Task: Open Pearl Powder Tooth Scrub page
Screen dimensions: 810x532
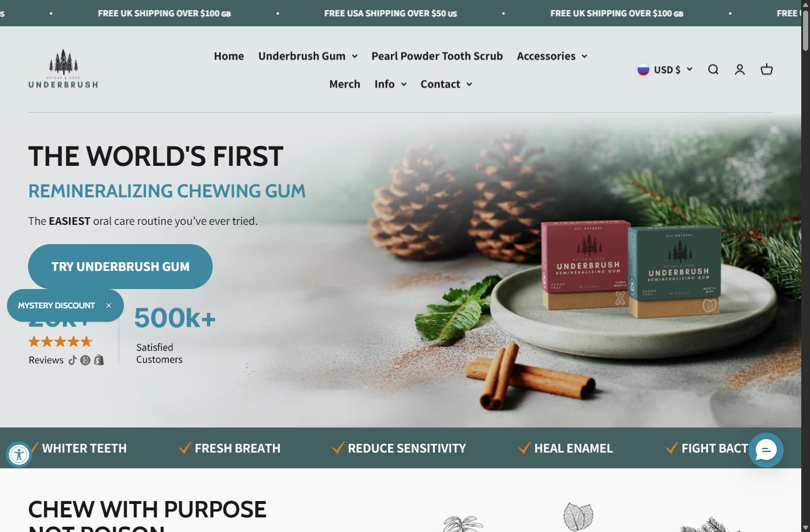Action: click(x=437, y=56)
